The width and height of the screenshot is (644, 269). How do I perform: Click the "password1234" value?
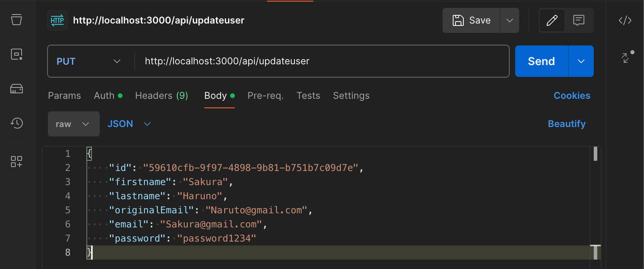tap(216, 238)
